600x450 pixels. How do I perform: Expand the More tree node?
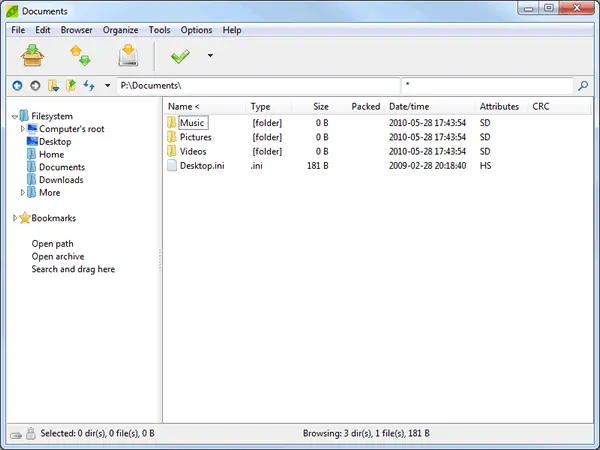click(23, 193)
